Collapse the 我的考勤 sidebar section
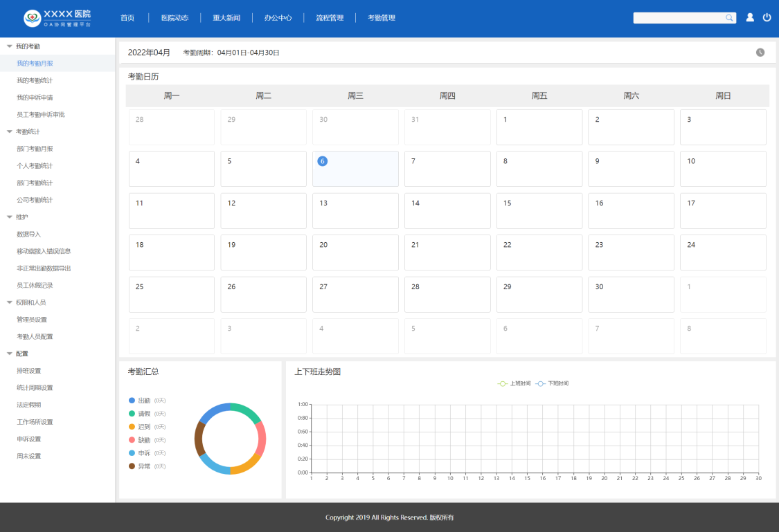This screenshot has height=532, width=779. pyautogui.click(x=10, y=46)
